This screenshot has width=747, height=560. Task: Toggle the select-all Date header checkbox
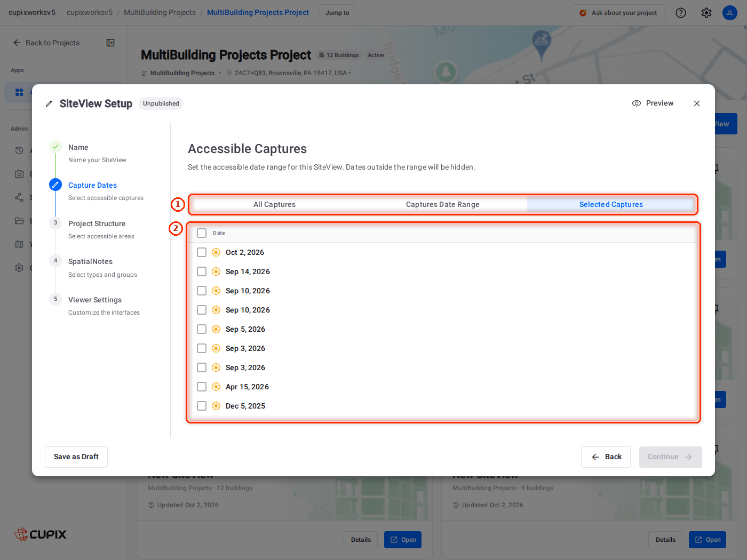point(202,233)
